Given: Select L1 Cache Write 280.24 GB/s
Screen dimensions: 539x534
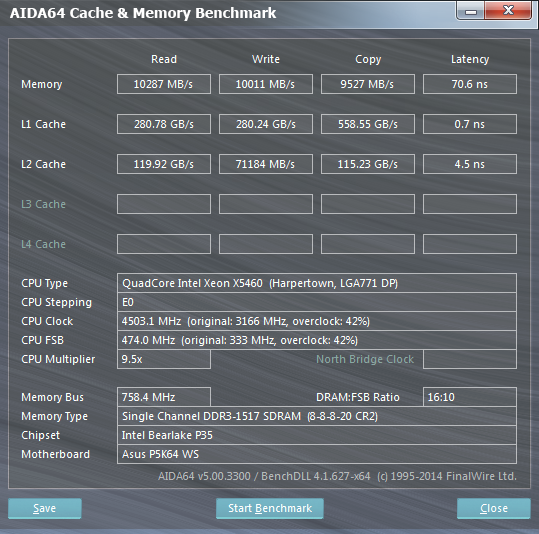Looking at the screenshot, I should pos(266,124).
